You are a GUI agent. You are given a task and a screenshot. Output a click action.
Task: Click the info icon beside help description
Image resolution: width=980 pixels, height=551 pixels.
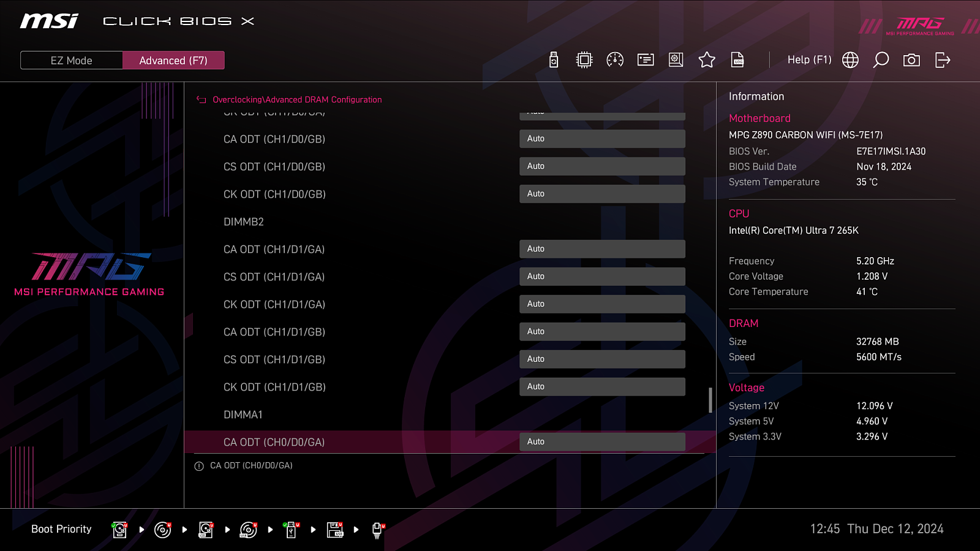pyautogui.click(x=199, y=467)
